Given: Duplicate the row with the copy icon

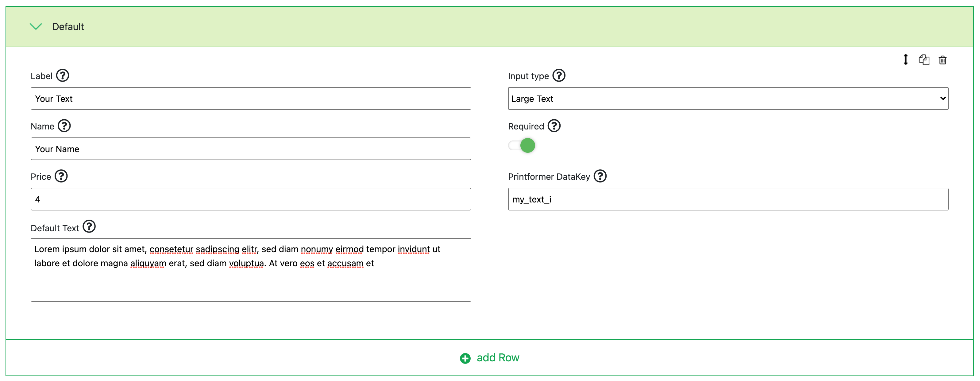Looking at the screenshot, I should pos(924,60).
